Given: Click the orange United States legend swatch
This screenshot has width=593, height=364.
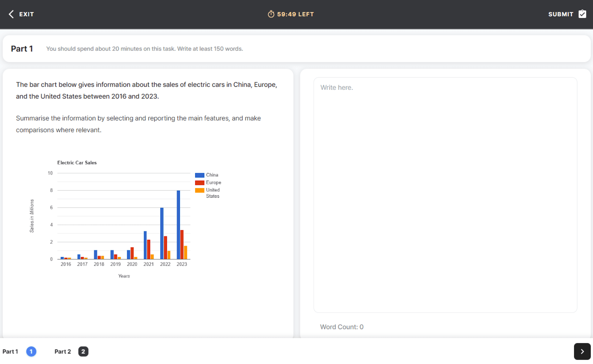Looking at the screenshot, I should tap(199, 190).
